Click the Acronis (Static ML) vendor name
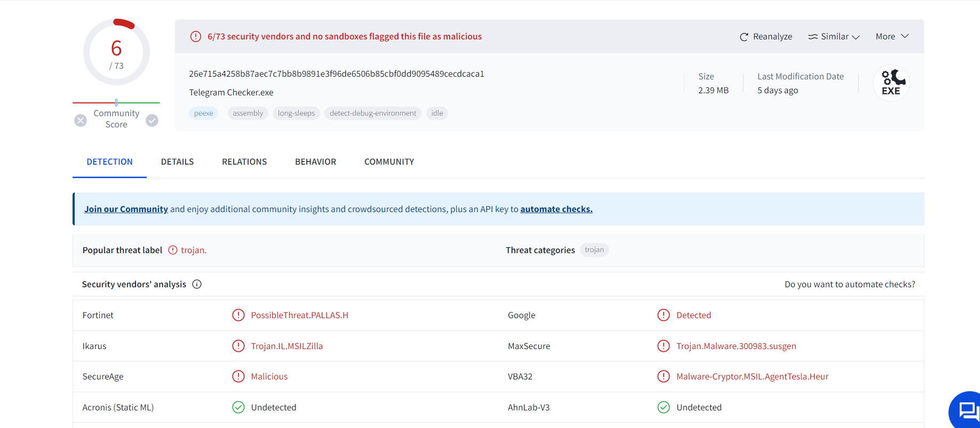This screenshot has width=980, height=428. [x=118, y=407]
